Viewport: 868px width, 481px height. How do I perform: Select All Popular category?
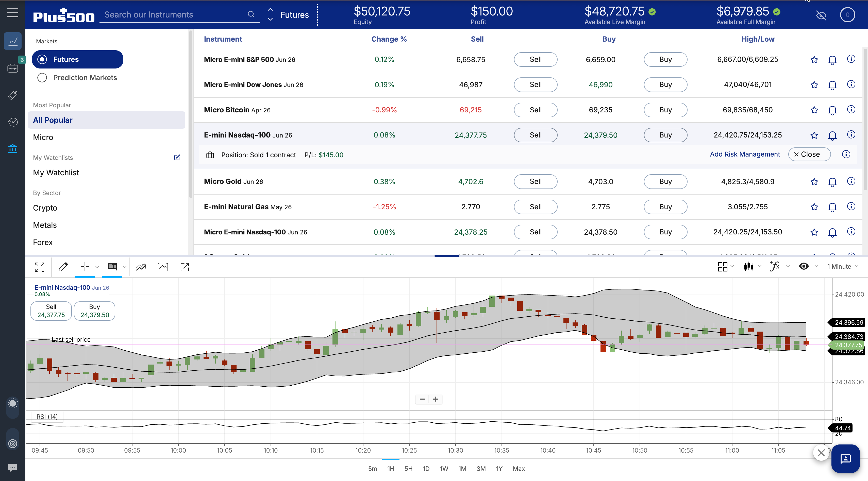107,120
